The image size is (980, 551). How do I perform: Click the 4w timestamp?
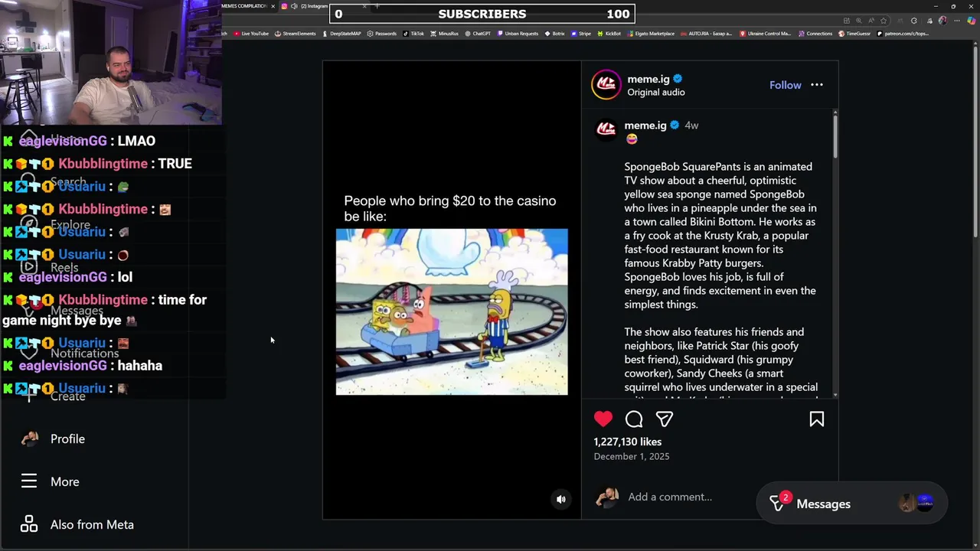pos(691,126)
